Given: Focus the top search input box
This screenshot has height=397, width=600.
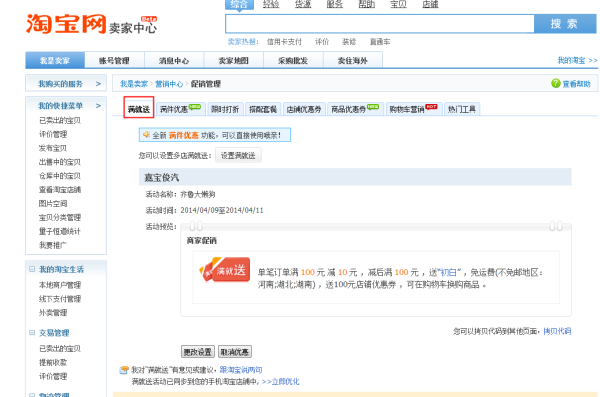Looking at the screenshot, I should tap(380, 24).
